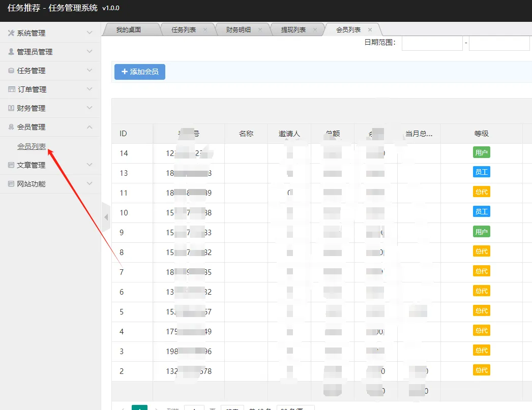The image size is (532, 410).
Task: Click the 总代 badge in row ID 7
Action: 482,271
